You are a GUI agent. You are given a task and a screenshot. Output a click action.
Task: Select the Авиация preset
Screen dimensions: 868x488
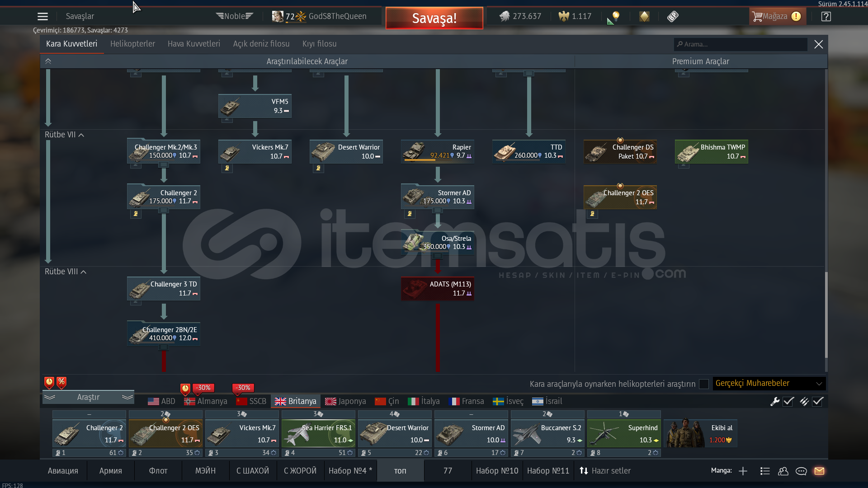63,471
